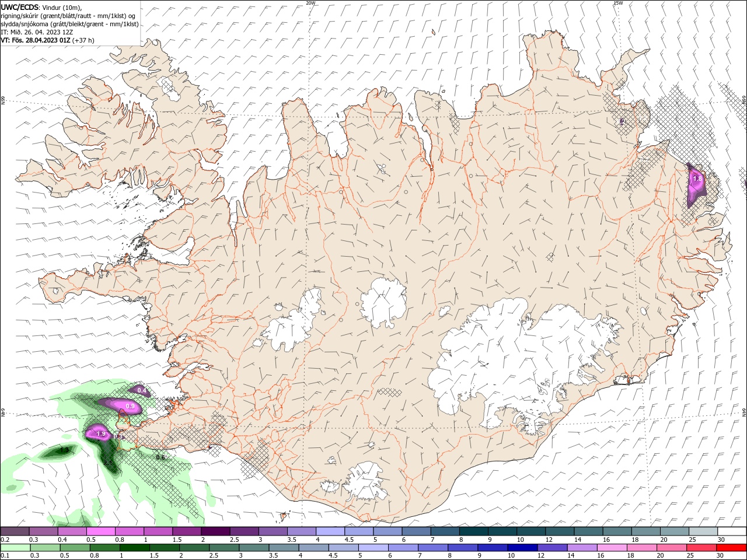The height and width of the screenshot is (560, 747).
Task: Click the darkest green rain swatch between 1 and 1.5
Action: [134, 548]
